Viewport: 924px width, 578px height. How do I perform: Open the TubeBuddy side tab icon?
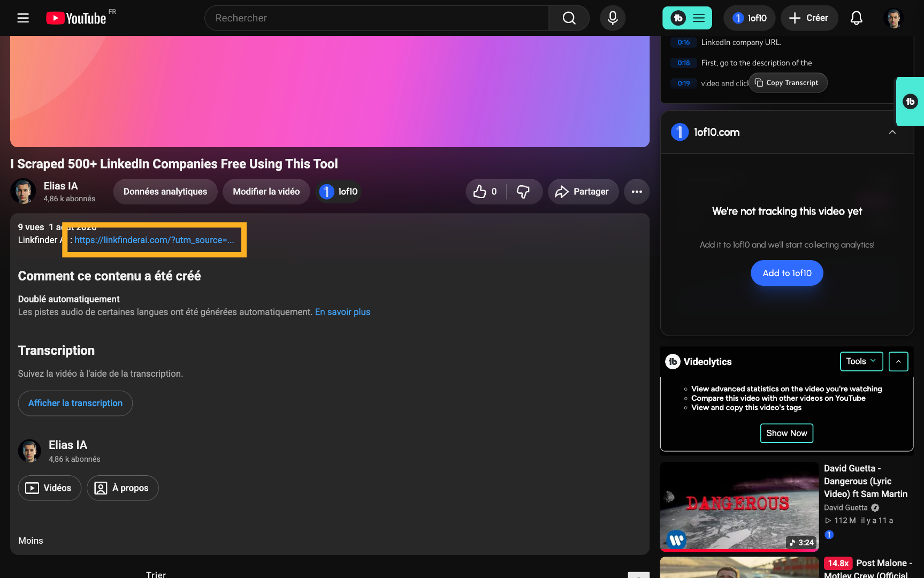point(910,102)
